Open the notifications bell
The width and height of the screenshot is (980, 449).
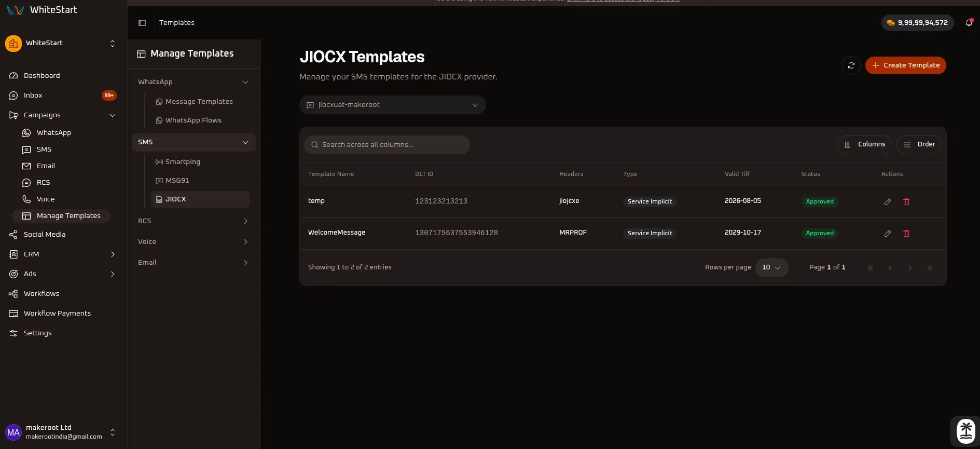tap(969, 23)
